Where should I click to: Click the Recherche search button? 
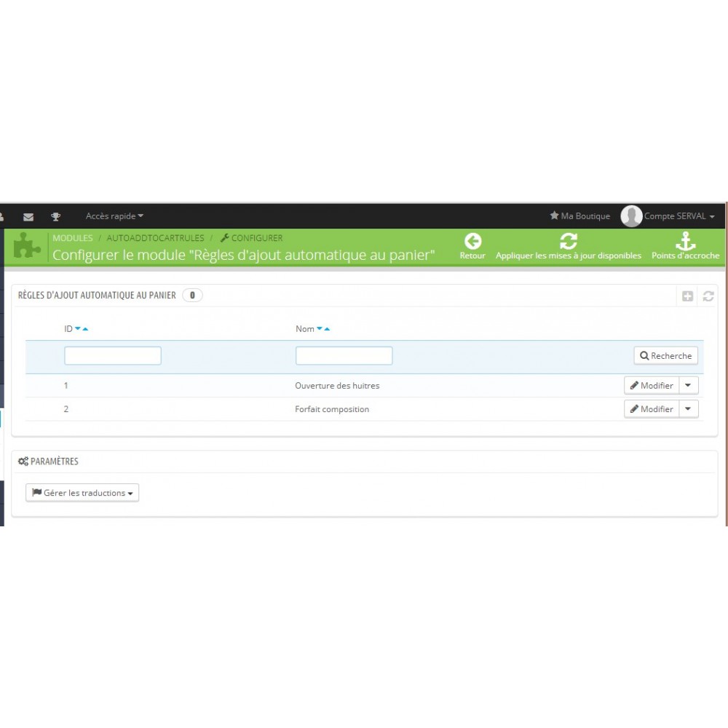tap(666, 356)
